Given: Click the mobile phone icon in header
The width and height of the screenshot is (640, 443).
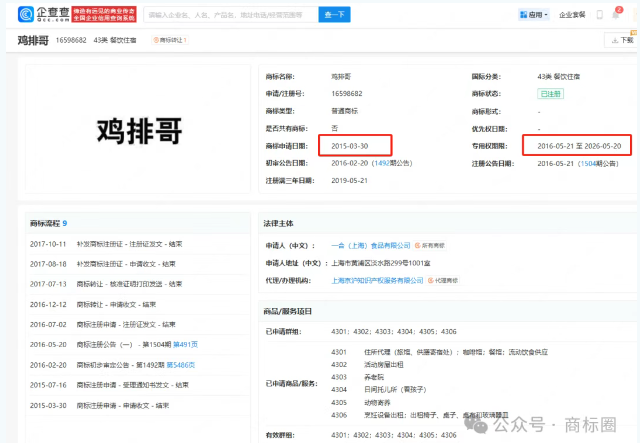Looking at the screenshot, I should [601, 16].
